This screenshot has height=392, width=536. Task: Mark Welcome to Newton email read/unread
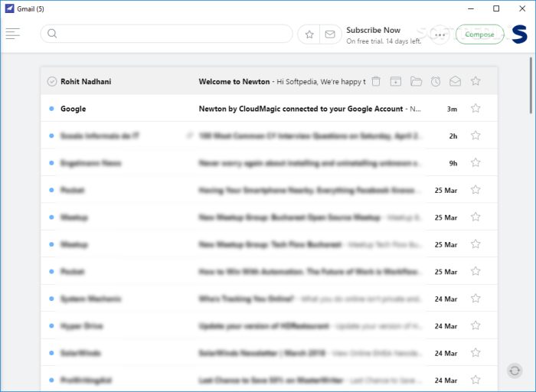[x=455, y=81]
